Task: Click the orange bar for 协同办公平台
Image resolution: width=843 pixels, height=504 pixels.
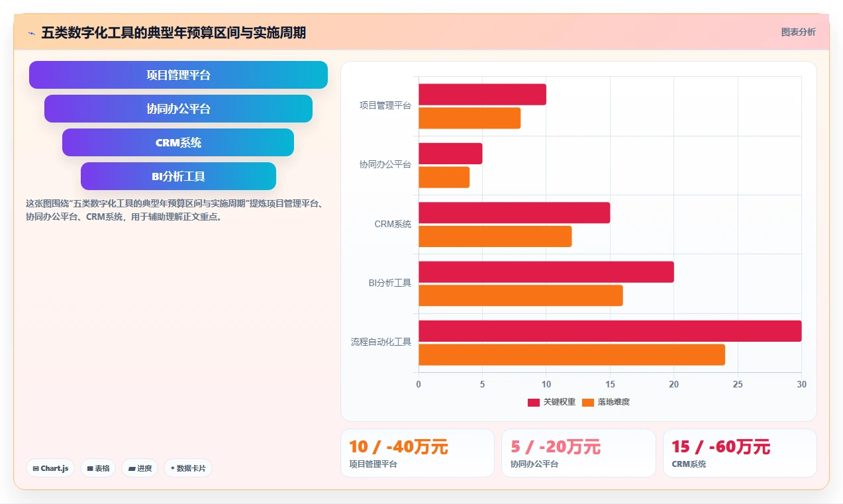Action: [x=444, y=177]
